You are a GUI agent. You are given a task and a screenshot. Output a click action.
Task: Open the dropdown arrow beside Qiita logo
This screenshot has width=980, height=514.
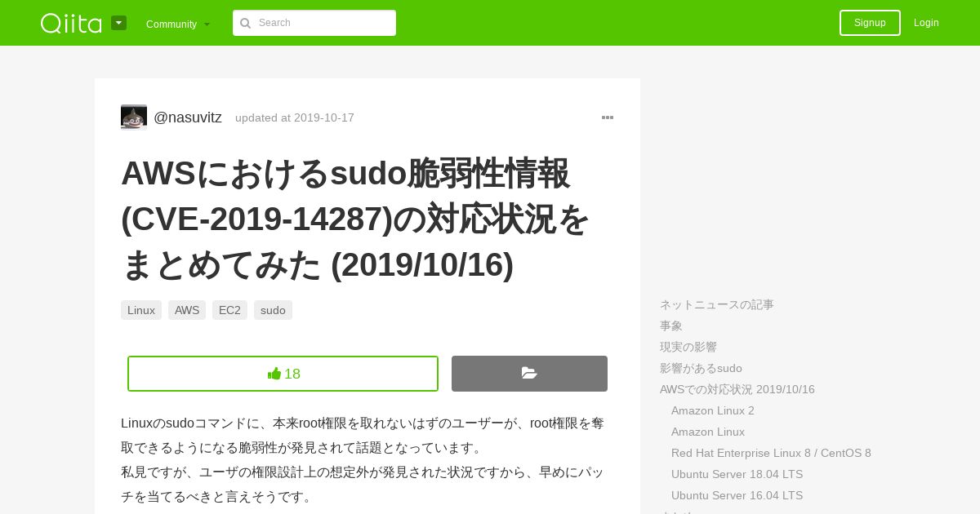[x=118, y=23]
